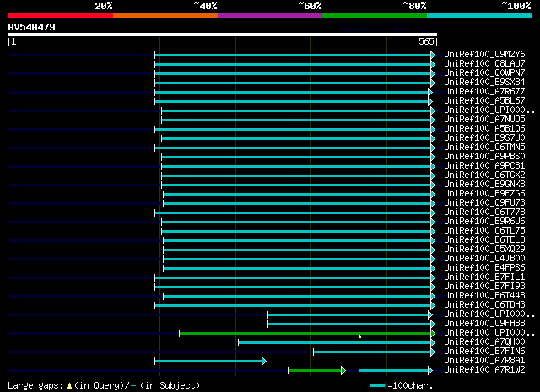Click the cyan ~100% identity legend segment
The image size is (540, 392).
point(479,15)
